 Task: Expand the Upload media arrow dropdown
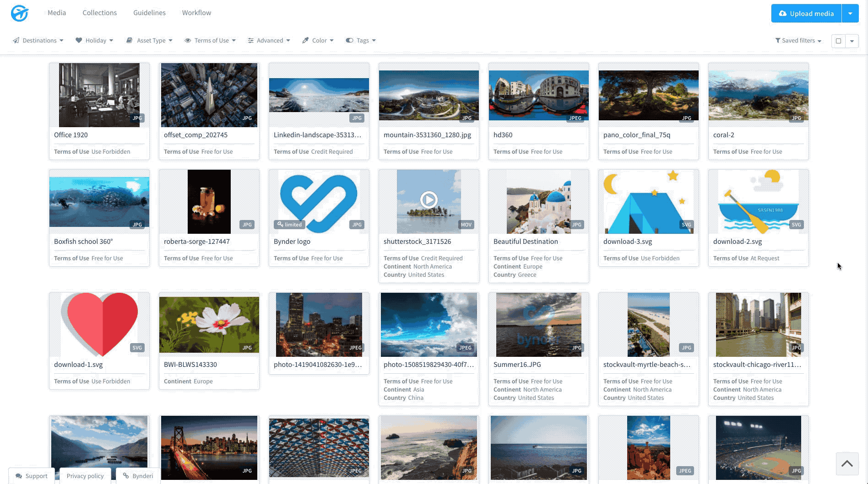[850, 13]
